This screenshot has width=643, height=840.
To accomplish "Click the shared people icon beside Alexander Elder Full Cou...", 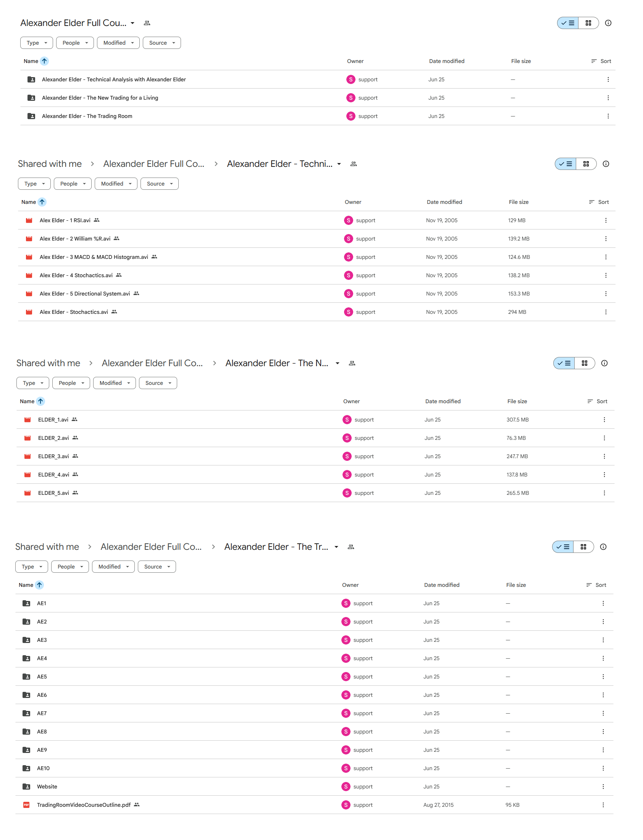I will 147,23.
